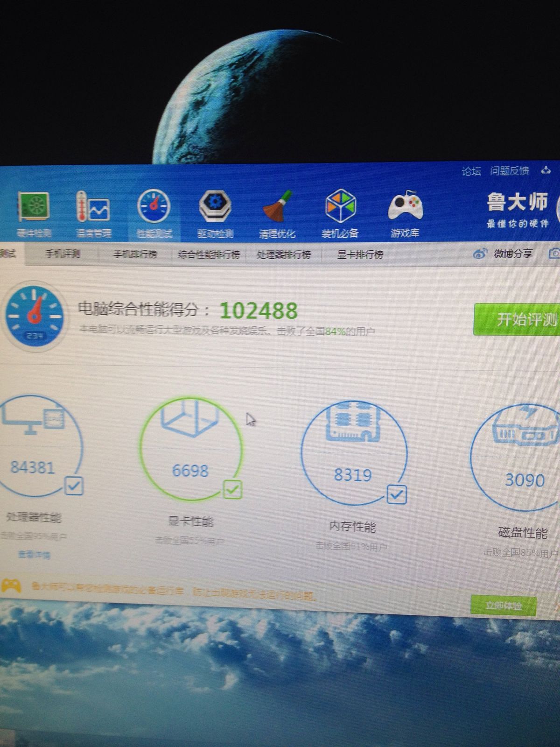Open the 温度管理 temperature management icon
Image resolution: width=560 pixels, height=747 pixels.
[x=93, y=207]
